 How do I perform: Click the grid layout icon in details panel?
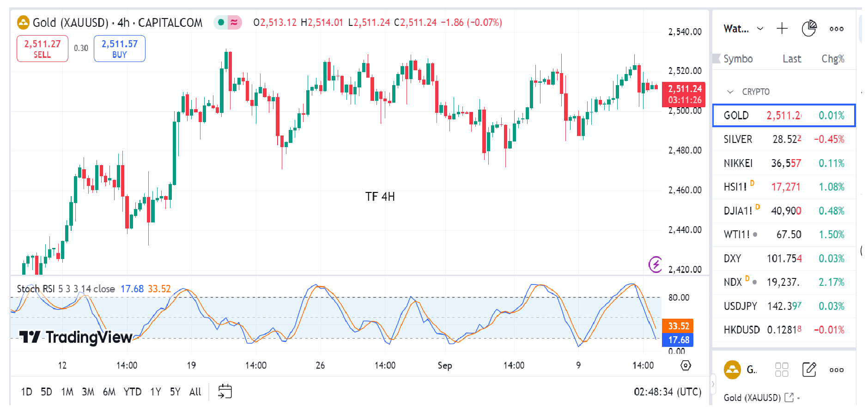pyautogui.click(x=782, y=370)
